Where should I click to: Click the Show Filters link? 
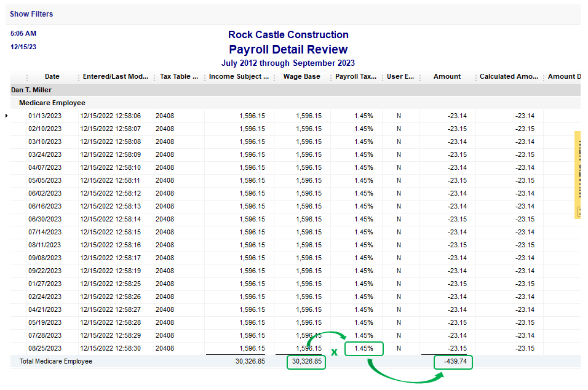coord(31,14)
